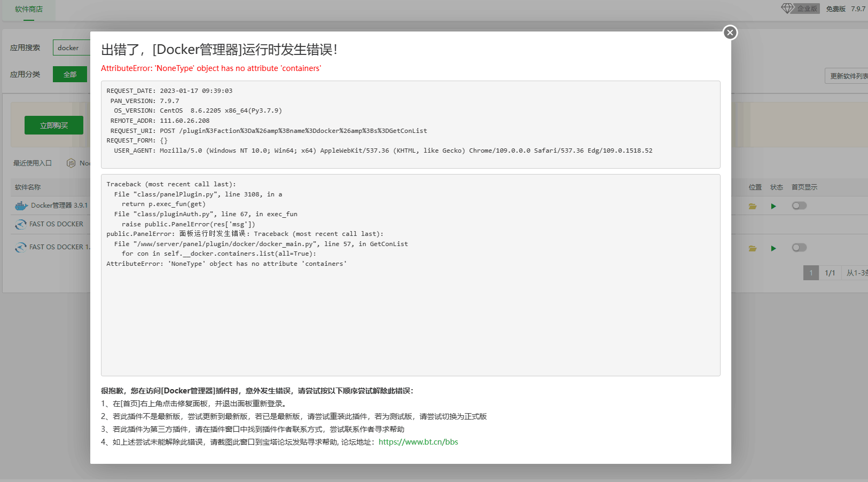Click the 首页显示 column header
The height and width of the screenshot is (482, 868).
tap(804, 187)
